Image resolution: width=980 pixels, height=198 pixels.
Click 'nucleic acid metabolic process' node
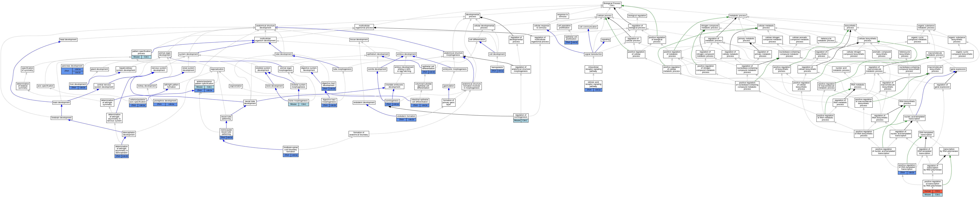[841, 69]
